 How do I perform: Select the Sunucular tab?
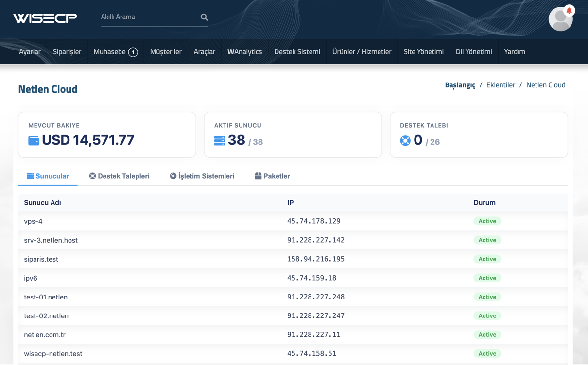pos(48,176)
